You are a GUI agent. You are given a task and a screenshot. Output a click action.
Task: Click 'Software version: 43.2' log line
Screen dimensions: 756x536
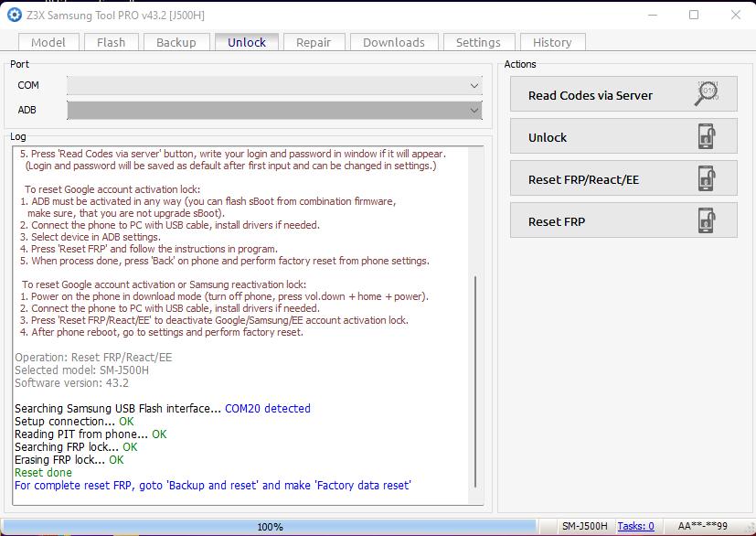point(71,383)
